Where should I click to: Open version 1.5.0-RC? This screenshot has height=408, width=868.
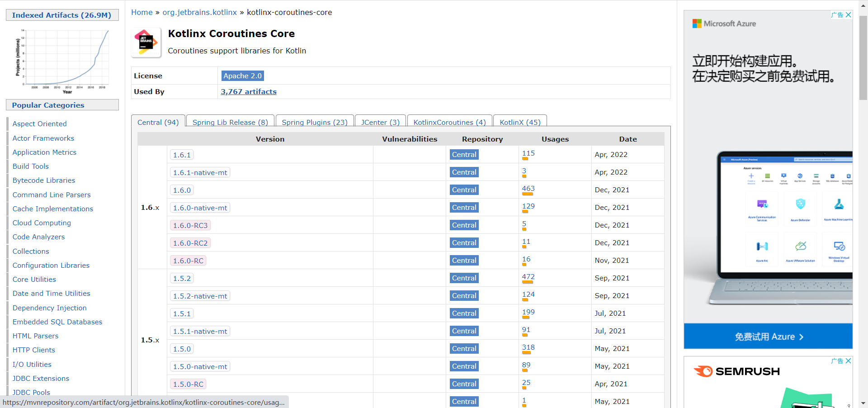188,384
